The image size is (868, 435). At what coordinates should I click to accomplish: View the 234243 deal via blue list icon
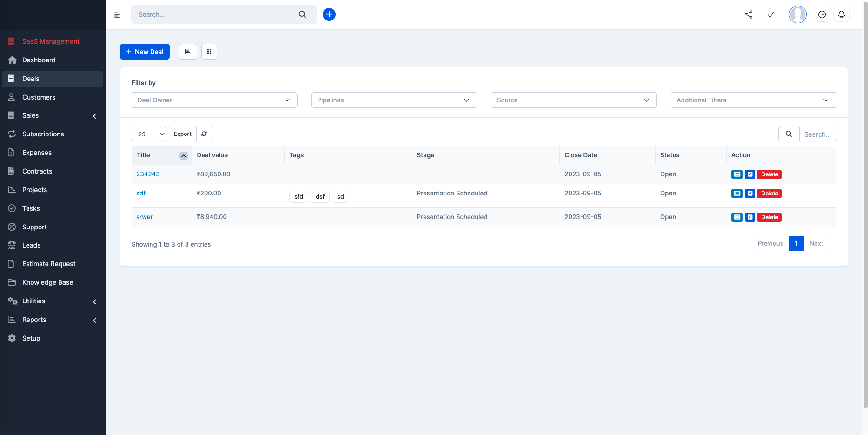737,174
